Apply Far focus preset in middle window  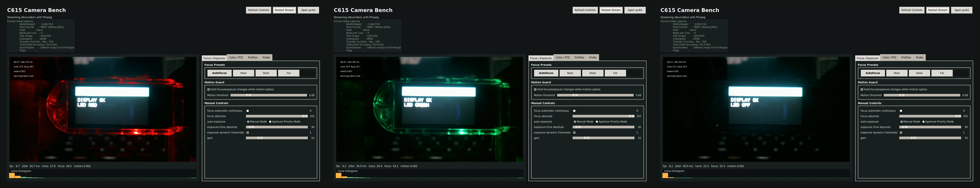click(x=615, y=73)
